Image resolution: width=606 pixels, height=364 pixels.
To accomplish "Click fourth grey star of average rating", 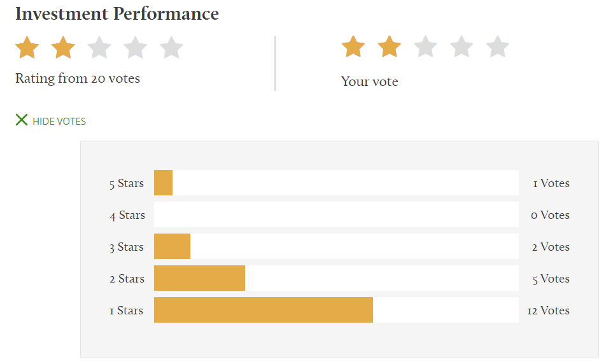I will [135, 48].
